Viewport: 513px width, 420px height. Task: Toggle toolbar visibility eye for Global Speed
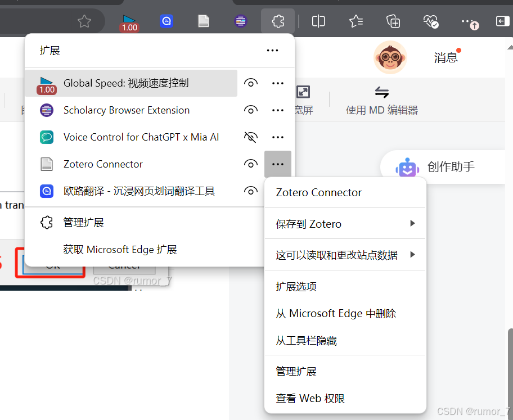[251, 83]
